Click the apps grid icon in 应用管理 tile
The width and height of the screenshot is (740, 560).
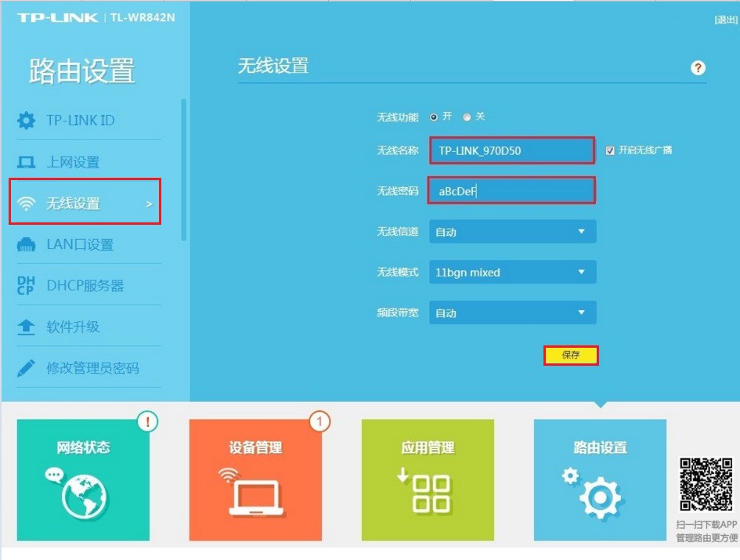(431, 494)
